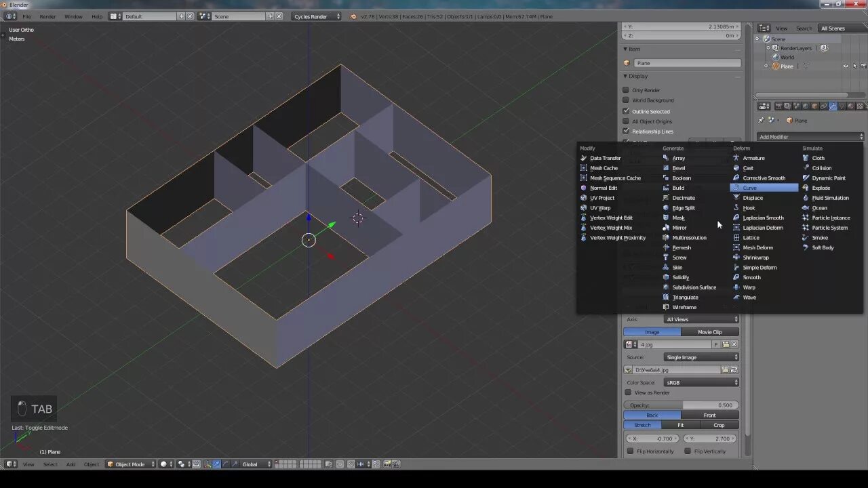Screen dimensions: 868x488
Task: Enable View as Render checkbox
Action: pyautogui.click(x=628, y=392)
